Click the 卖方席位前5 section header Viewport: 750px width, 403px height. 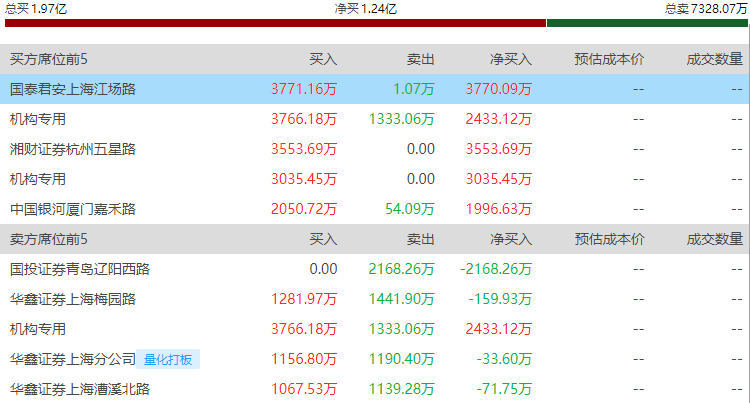point(49,239)
